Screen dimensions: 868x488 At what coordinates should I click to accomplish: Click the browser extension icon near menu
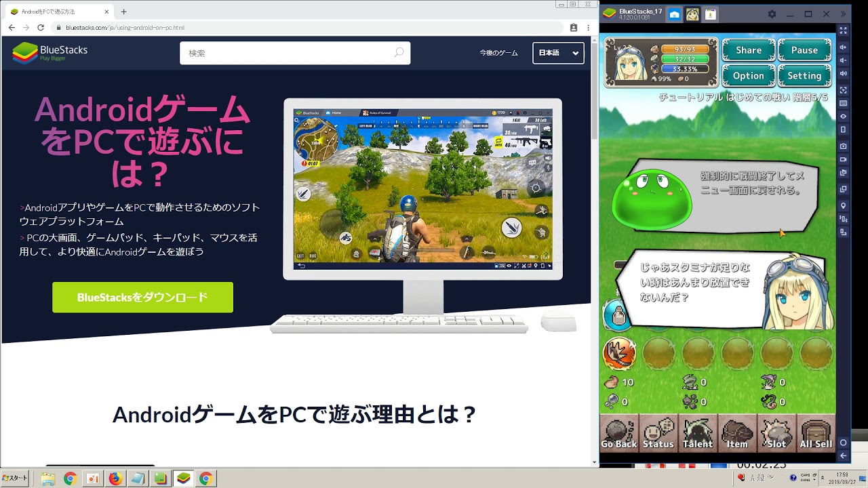tap(574, 28)
